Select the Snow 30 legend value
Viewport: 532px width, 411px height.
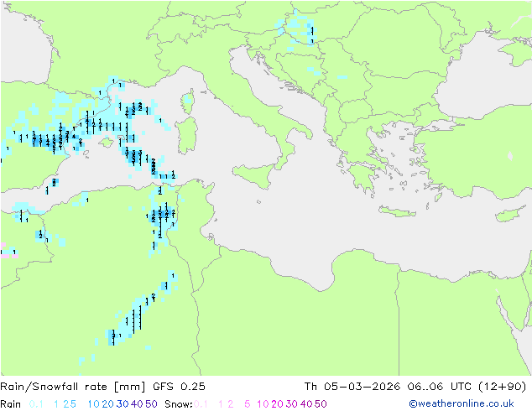coord(292,404)
